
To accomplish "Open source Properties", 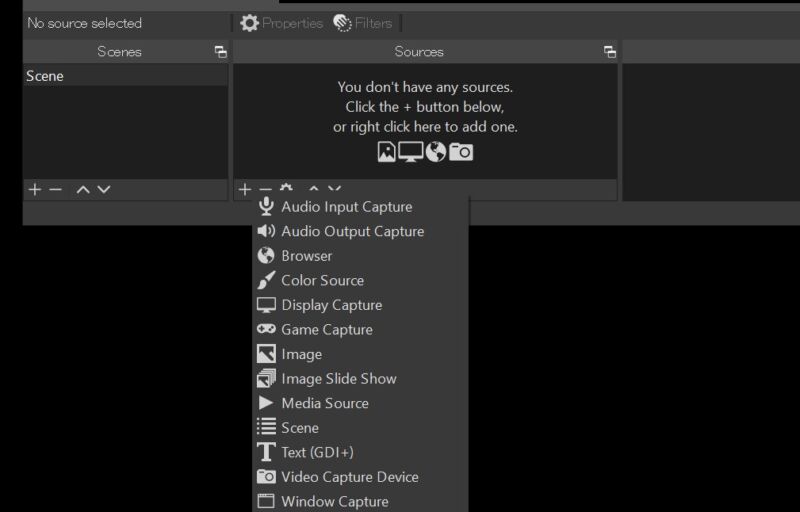I will click(282, 23).
